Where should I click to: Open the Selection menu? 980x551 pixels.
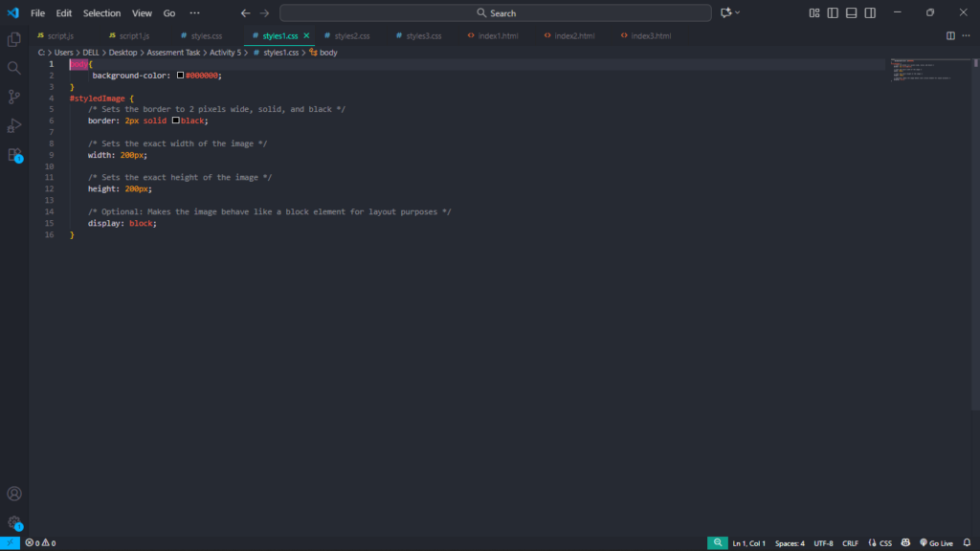(x=101, y=13)
